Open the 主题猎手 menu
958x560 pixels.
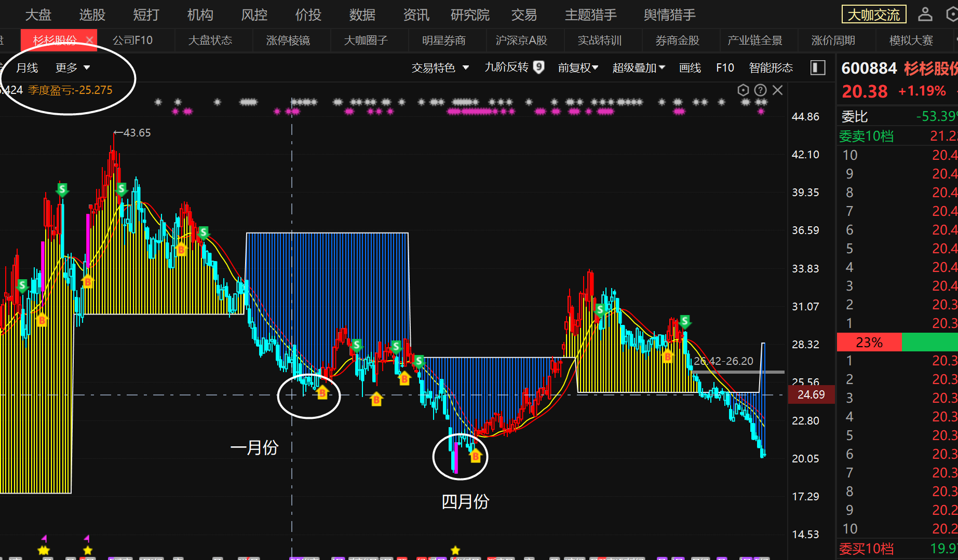[591, 15]
